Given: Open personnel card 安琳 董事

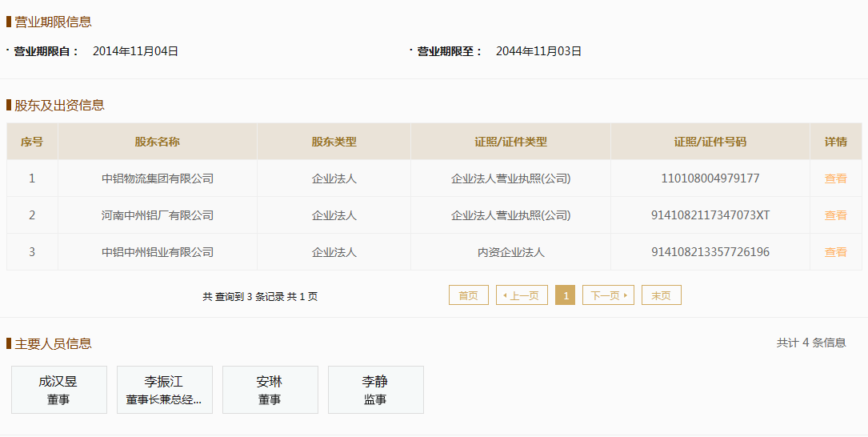Looking at the screenshot, I should coord(270,389).
